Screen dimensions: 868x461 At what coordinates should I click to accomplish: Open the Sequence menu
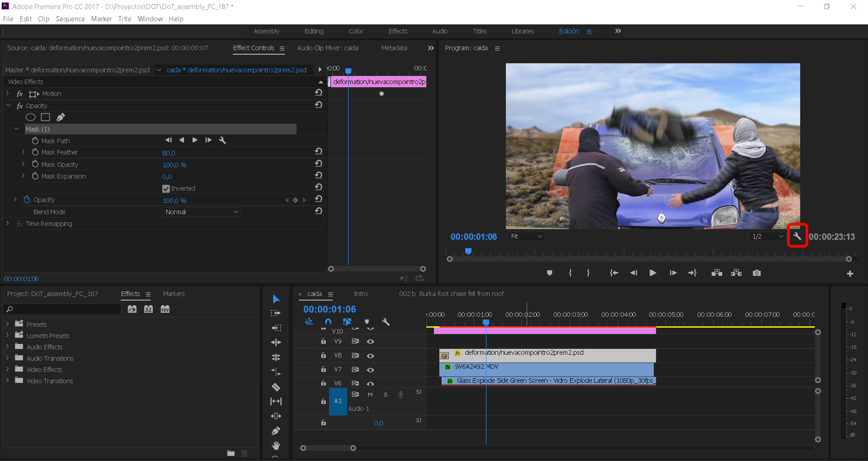coord(70,19)
